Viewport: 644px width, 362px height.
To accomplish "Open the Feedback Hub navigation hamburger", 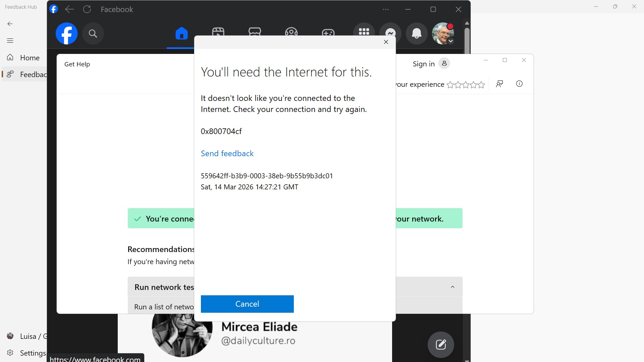I will [10, 40].
